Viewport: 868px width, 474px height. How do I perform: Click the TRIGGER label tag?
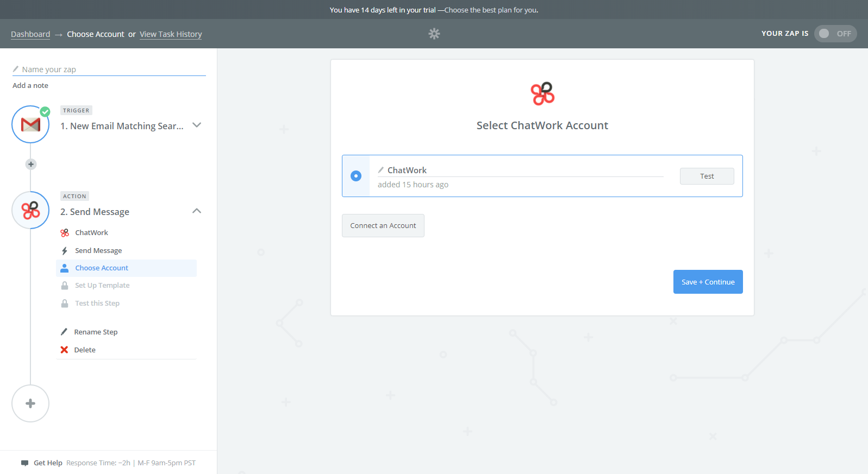(x=76, y=110)
